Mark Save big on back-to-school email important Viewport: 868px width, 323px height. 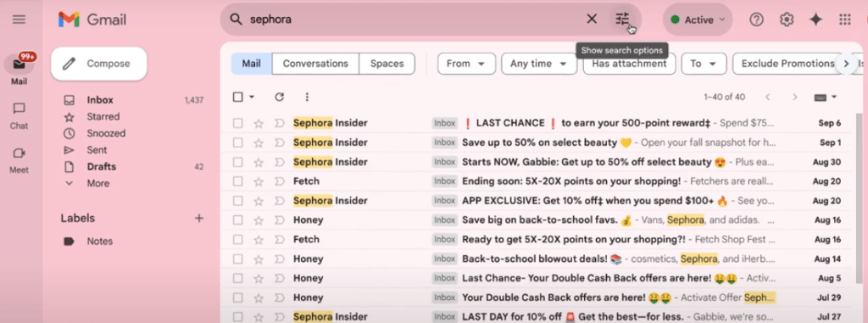point(279,220)
